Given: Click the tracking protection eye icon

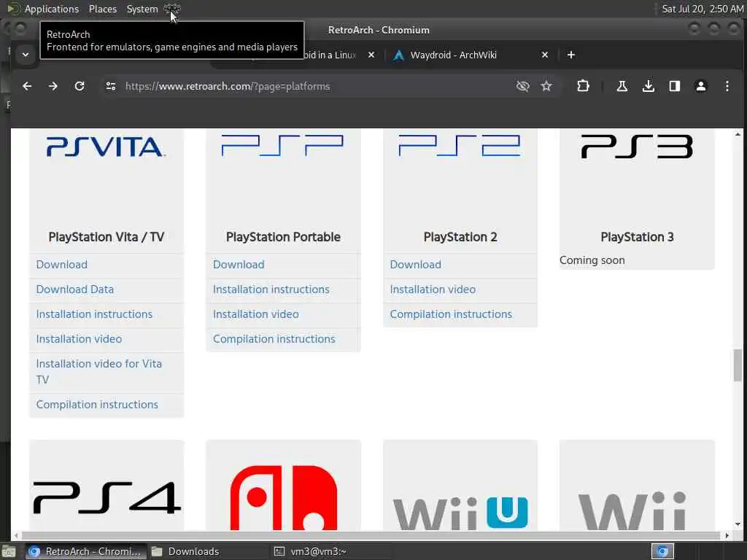Looking at the screenshot, I should click(x=522, y=86).
